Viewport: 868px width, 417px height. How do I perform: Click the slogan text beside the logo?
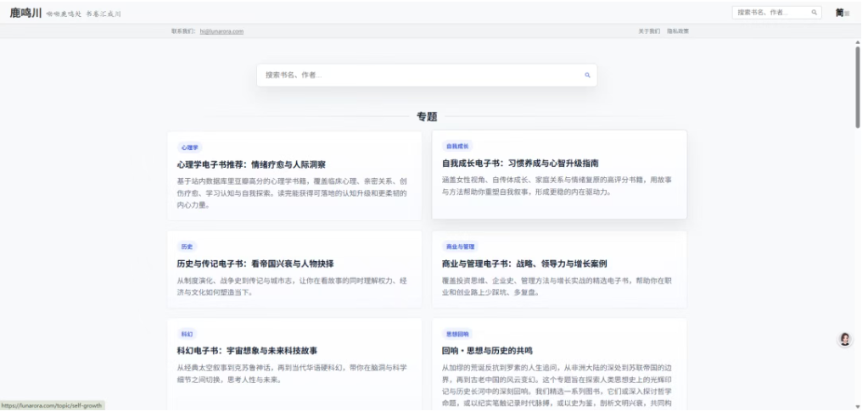(84, 14)
